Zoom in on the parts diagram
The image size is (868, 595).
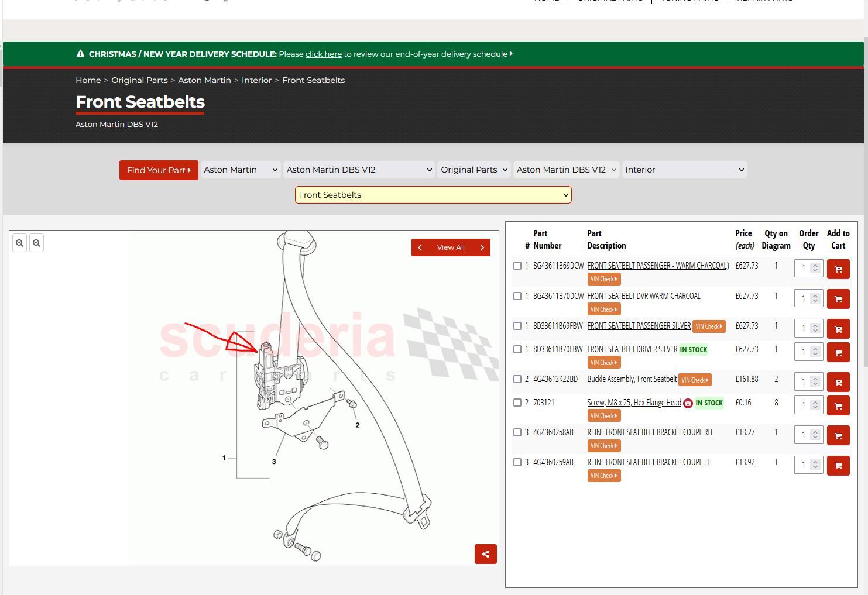pyautogui.click(x=20, y=243)
